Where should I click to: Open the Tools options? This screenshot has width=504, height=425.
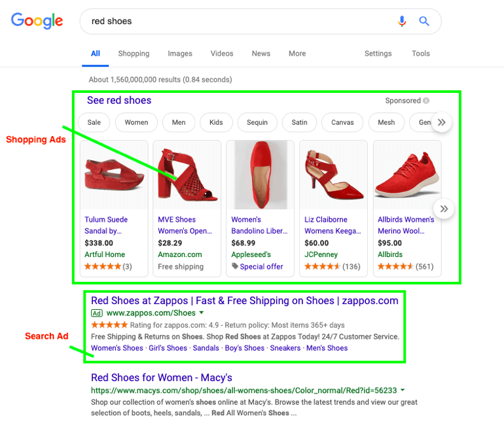click(421, 54)
